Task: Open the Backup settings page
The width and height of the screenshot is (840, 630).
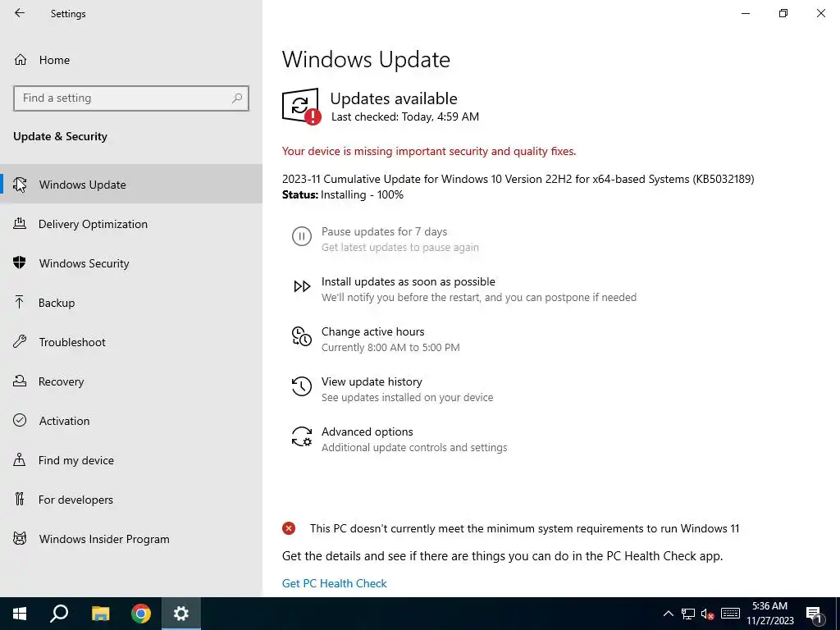Action: (x=131, y=303)
